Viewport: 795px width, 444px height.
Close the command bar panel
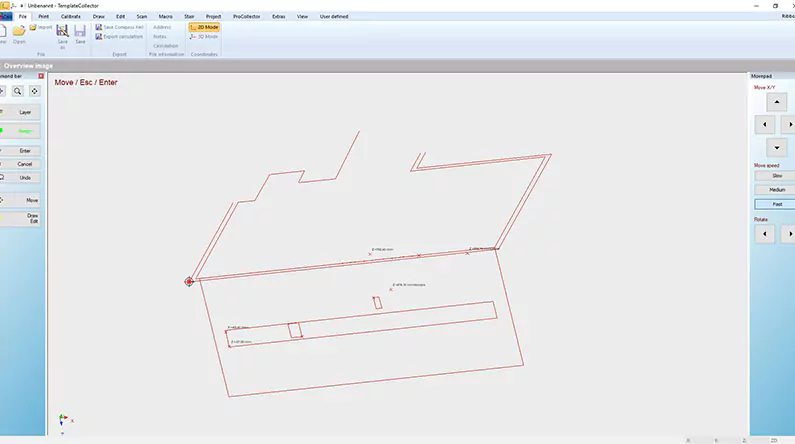pyautogui.click(x=41, y=76)
